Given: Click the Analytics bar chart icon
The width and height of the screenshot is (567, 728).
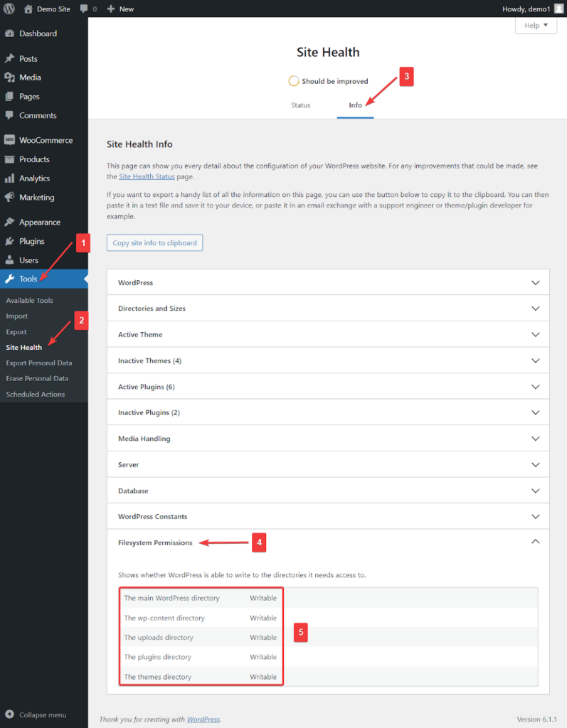Looking at the screenshot, I should pos(9,178).
